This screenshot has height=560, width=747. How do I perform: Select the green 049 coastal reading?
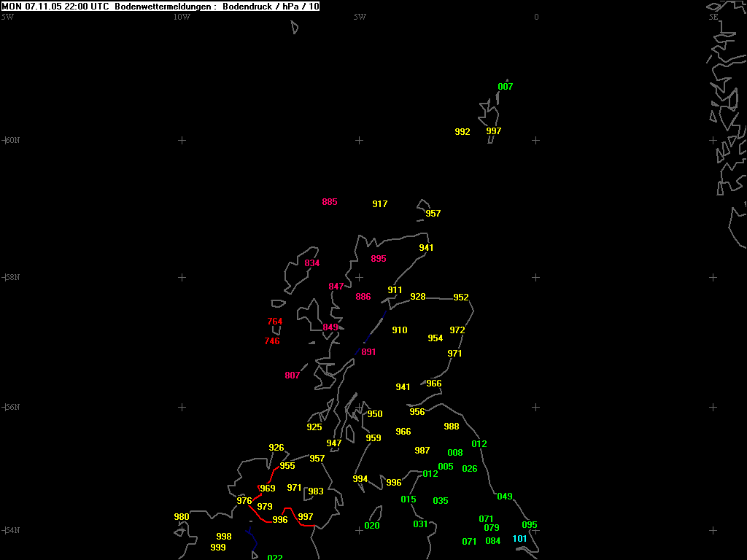[504, 497]
